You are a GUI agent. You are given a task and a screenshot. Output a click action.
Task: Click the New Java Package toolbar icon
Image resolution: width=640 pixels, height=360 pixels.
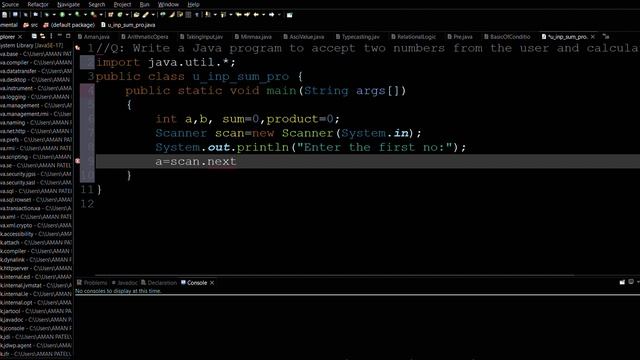tap(110, 15)
